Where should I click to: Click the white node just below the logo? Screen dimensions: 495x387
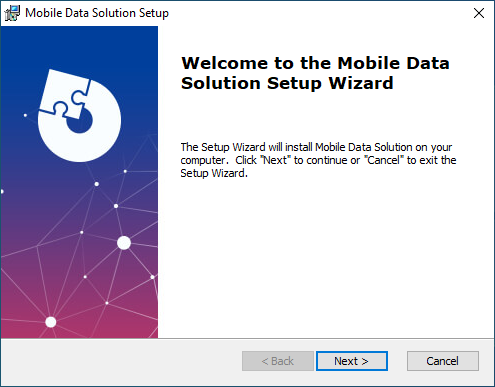pyautogui.click(x=97, y=184)
